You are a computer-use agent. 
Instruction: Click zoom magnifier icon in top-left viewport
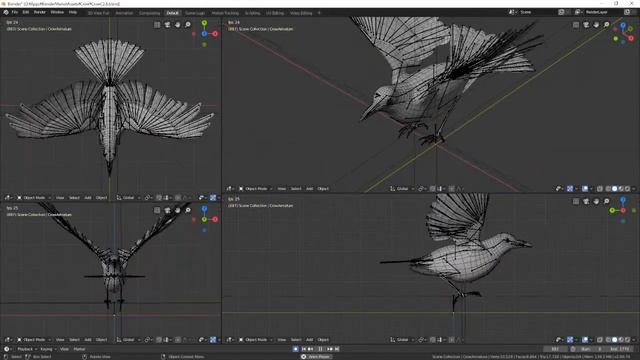tap(188, 25)
